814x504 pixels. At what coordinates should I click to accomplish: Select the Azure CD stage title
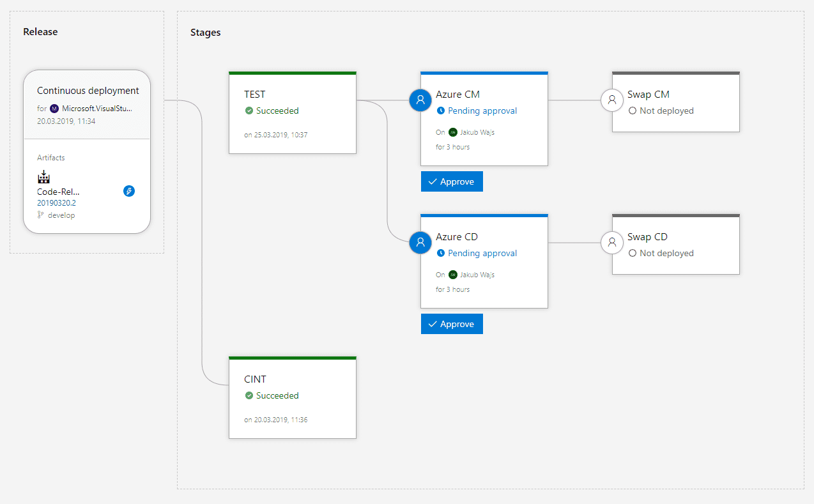tap(457, 236)
